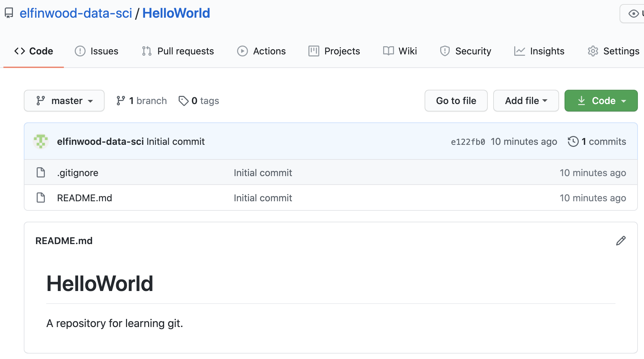This screenshot has width=644, height=359.
Task: Click the branch icon beside 1 branch
Action: coord(121,101)
